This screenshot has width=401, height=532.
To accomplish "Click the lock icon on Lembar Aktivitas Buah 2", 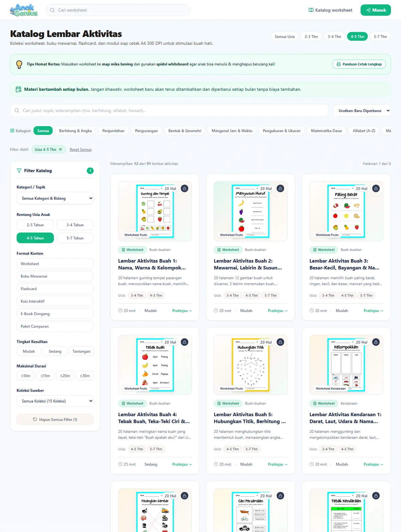I will click(280, 189).
